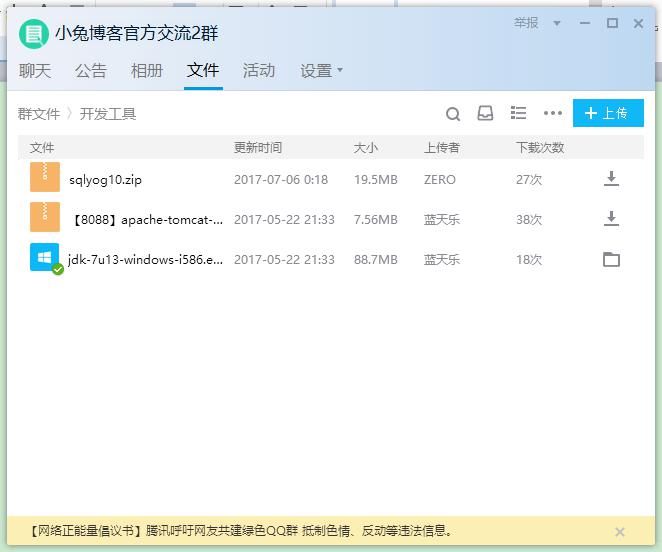Screen dimensions: 662x552
Task: Click the group title 小兔博客官方交流2群
Action: coord(137,33)
